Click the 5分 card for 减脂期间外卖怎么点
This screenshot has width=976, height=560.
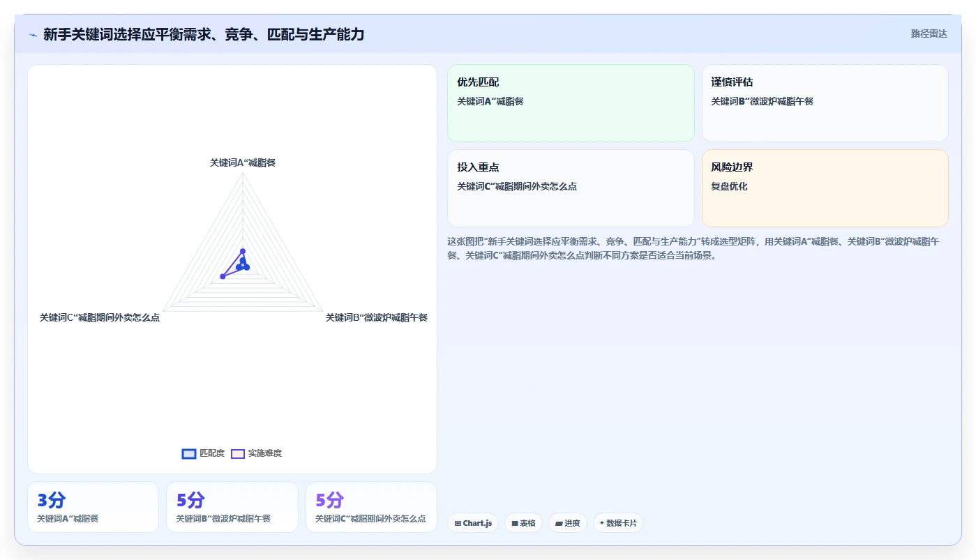(x=371, y=507)
